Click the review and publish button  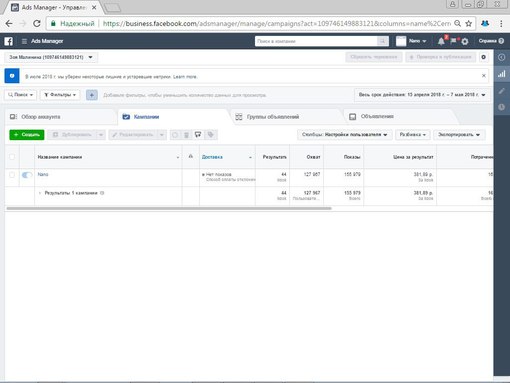click(441, 57)
